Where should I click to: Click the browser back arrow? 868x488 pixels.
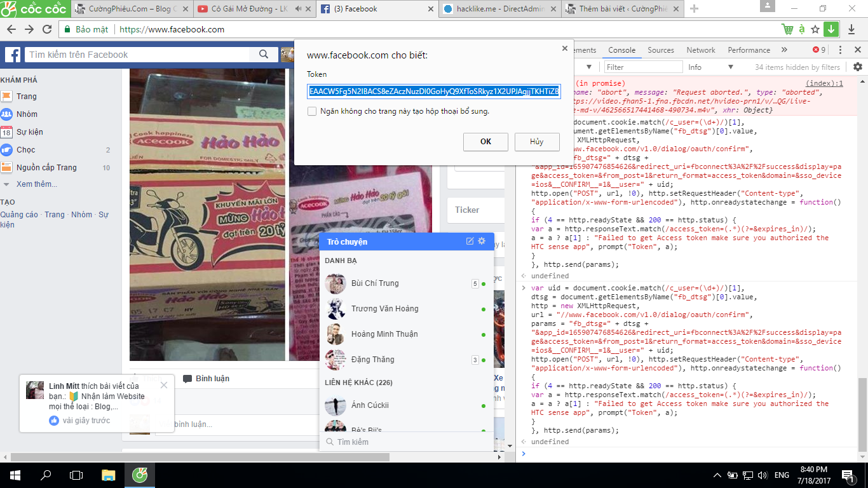tap(11, 29)
